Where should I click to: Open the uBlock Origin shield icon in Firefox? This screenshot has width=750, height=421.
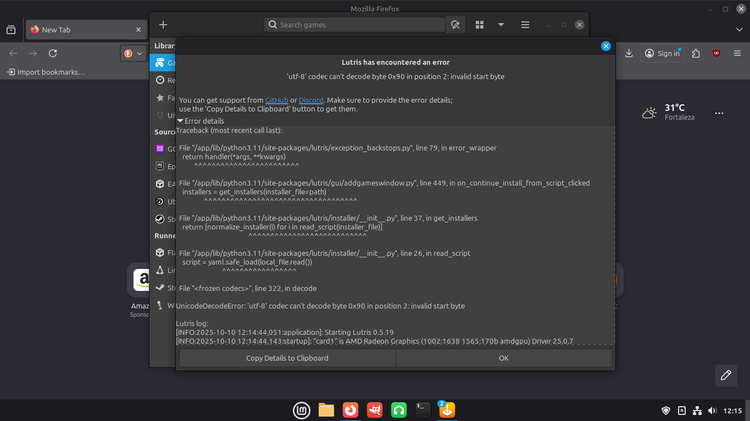tap(716, 53)
